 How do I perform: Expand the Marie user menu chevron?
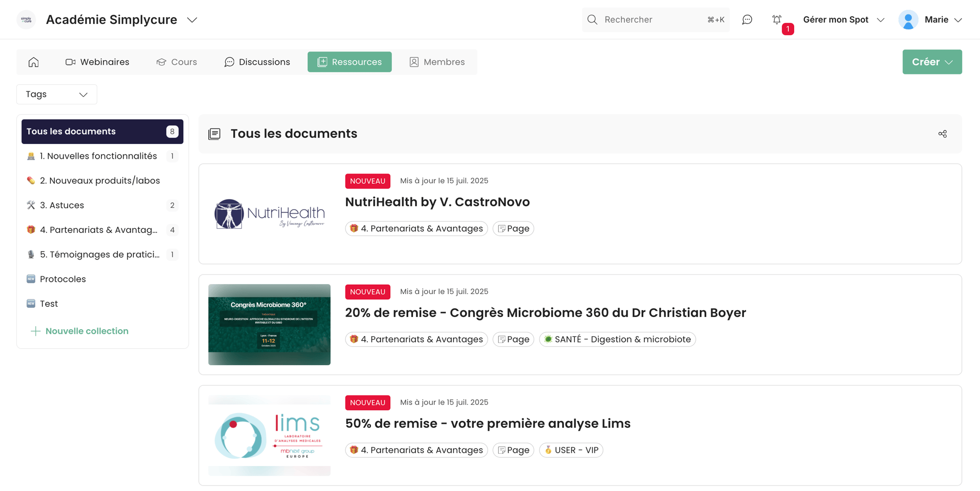point(958,20)
